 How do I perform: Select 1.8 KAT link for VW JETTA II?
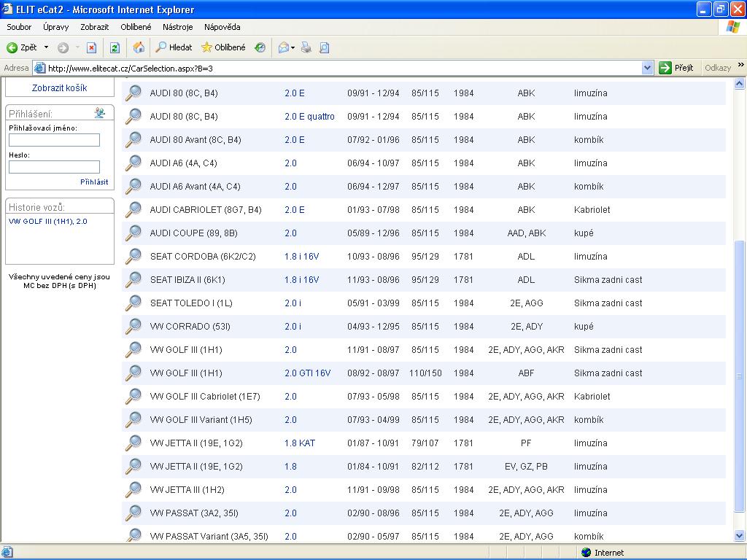coord(300,443)
